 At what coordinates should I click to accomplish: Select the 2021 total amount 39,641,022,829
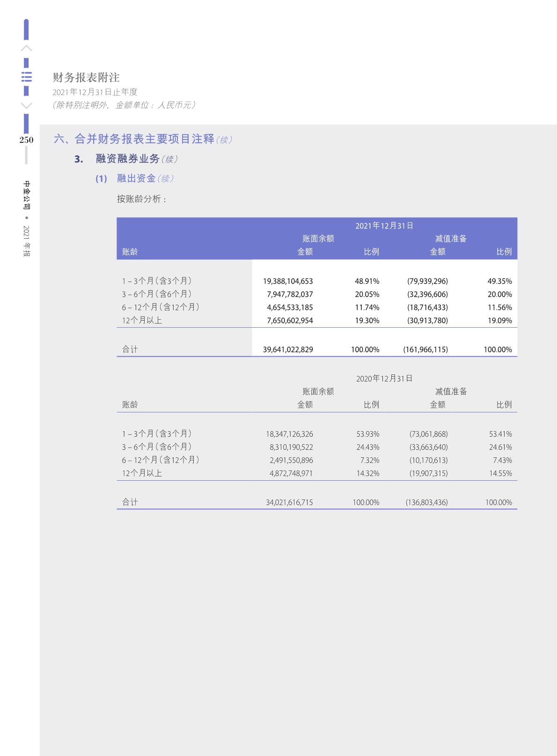288,349
